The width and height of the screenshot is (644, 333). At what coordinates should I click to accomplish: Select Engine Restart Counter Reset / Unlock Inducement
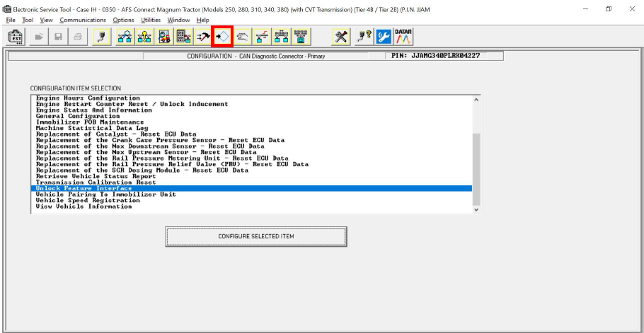251,104
